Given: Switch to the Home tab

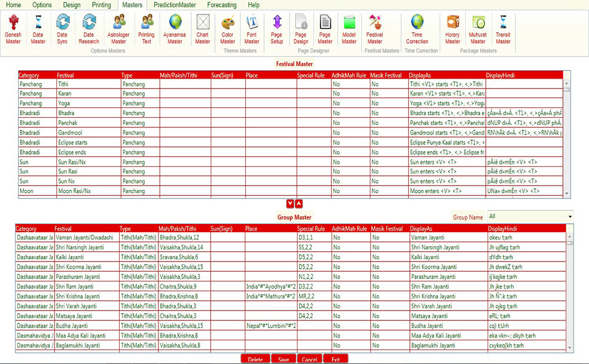Looking at the screenshot, I should [13, 5].
